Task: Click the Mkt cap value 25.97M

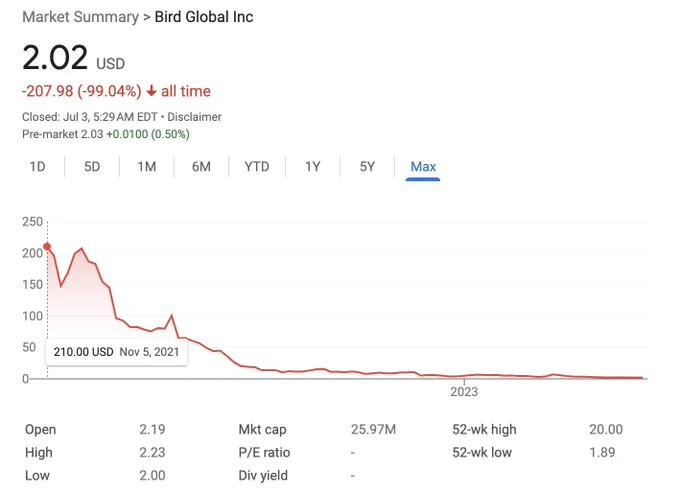Action: pos(373,429)
